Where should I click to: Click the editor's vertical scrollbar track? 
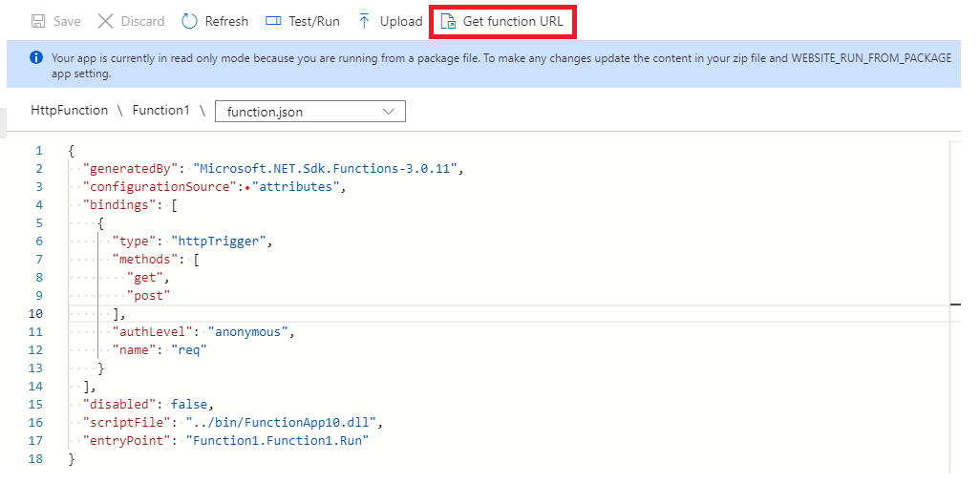point(955,306)
